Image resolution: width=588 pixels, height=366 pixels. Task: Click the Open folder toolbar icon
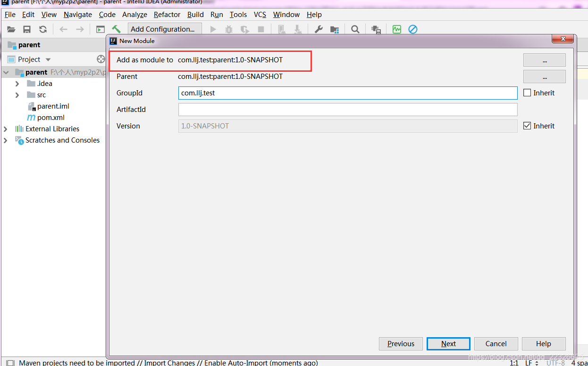click(x=11, y=29)
